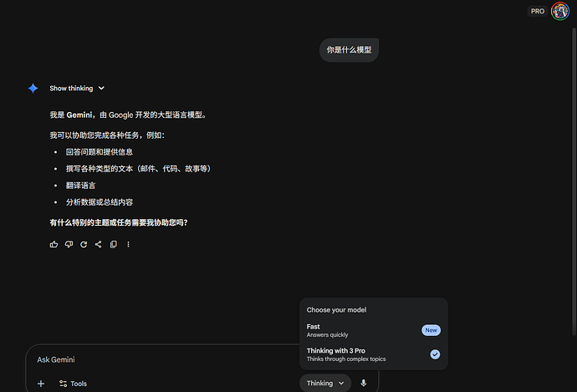Select Thinking with 3 Pro option
The height and width of the screenshot is (392, 577).
374,354
